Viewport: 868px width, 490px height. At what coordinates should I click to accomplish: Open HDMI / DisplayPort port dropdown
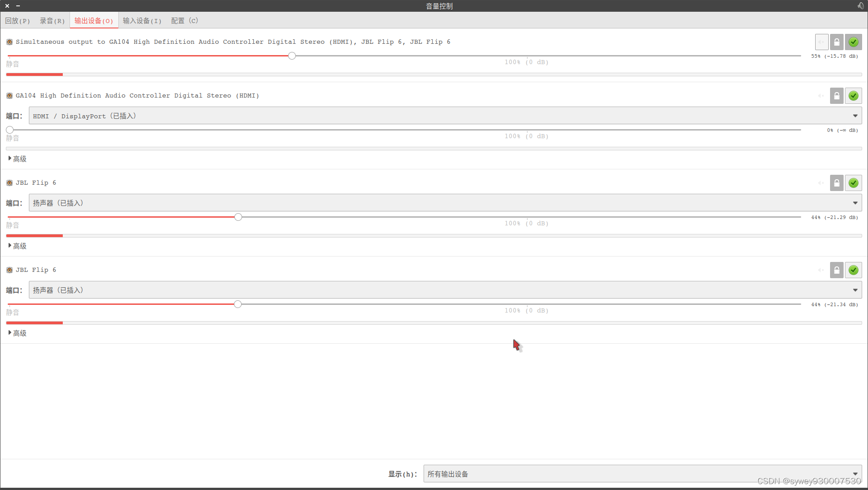click(x=445, y=116)
